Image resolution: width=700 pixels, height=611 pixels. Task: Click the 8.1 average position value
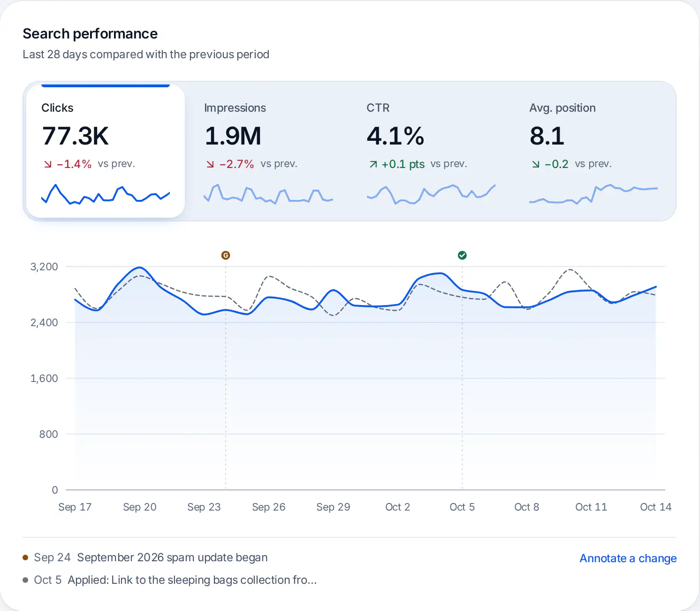point(547,136)
